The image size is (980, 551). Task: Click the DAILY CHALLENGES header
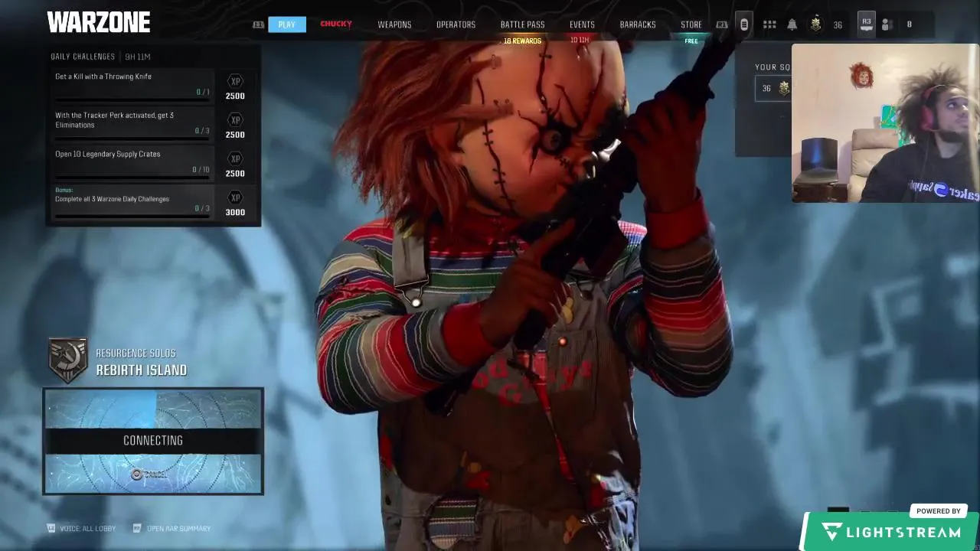pyautogui.click(x=83, y=57)
